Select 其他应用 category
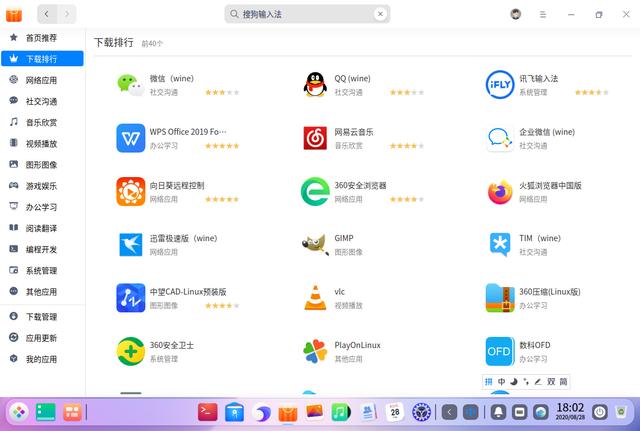 pyautogui.click(x=42, y=292)
